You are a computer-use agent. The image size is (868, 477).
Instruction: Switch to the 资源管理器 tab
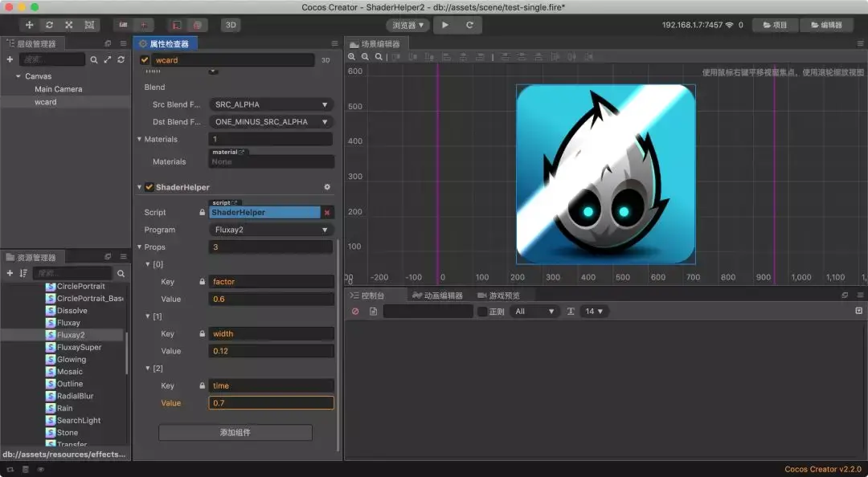[32, 257]
